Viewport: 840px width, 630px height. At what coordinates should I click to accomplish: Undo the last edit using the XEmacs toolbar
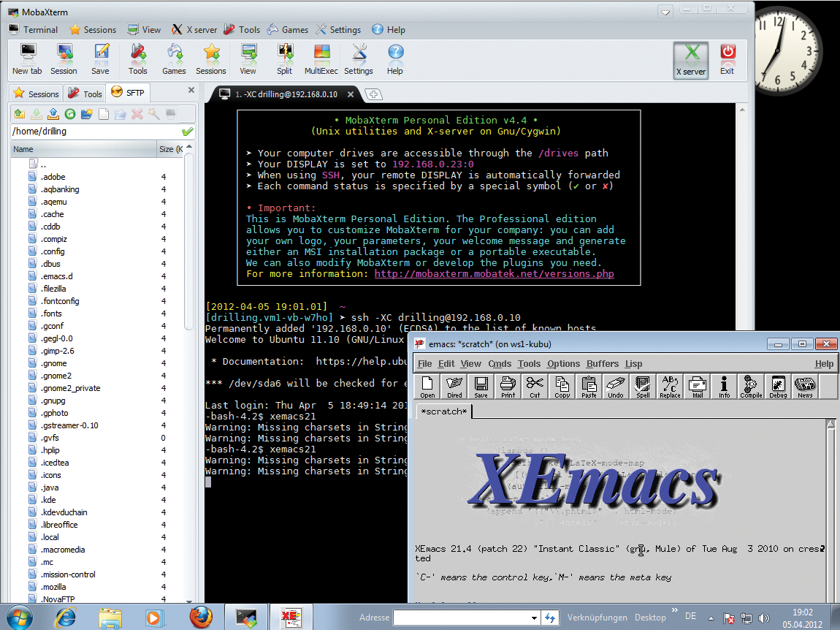[615, 387]
